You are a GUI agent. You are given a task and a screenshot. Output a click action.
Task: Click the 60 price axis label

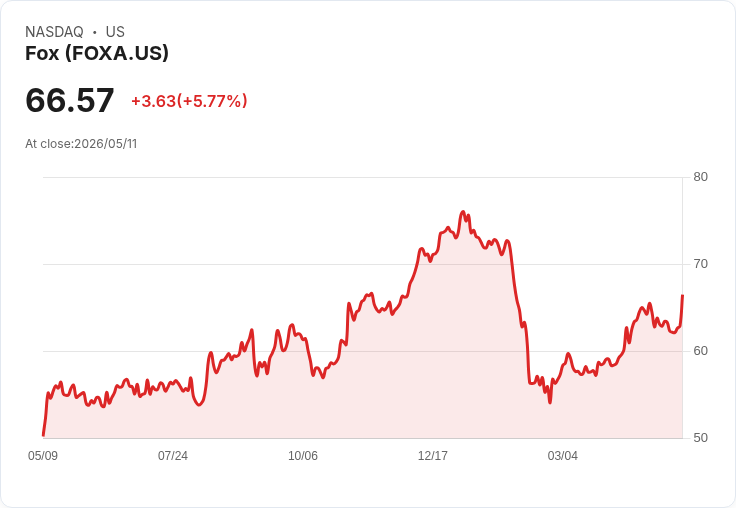tap(700, 351)
